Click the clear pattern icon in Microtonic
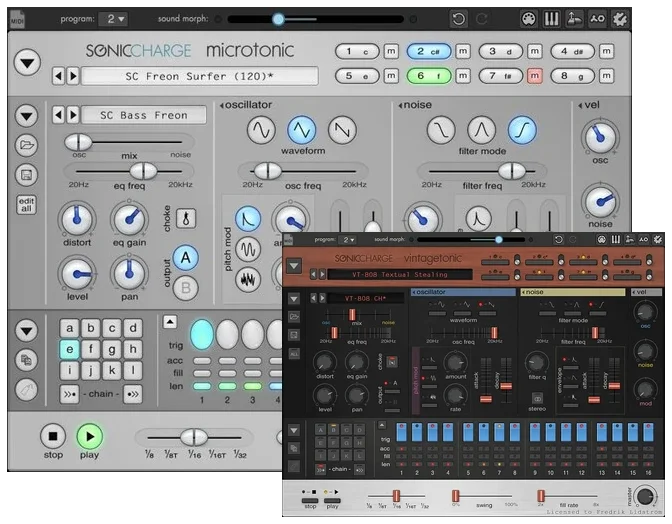The width and height of the screenshot is (672, 524). click(27, 389)
